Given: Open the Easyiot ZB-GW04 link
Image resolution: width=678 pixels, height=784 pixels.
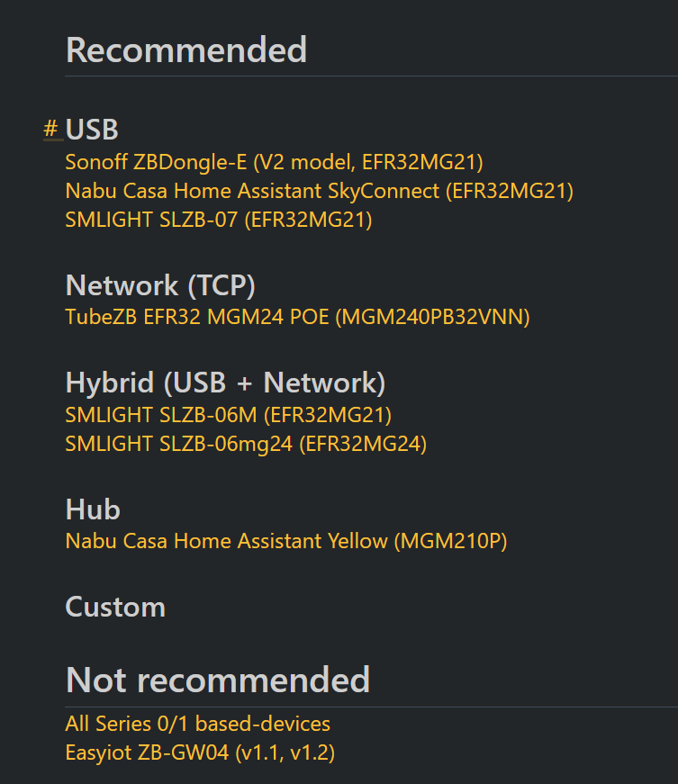Looking at the screenshot, I should [x=200, y=752].
